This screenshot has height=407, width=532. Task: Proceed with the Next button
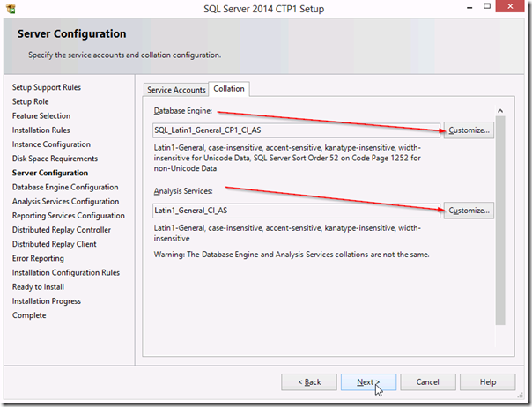point(368,382)
